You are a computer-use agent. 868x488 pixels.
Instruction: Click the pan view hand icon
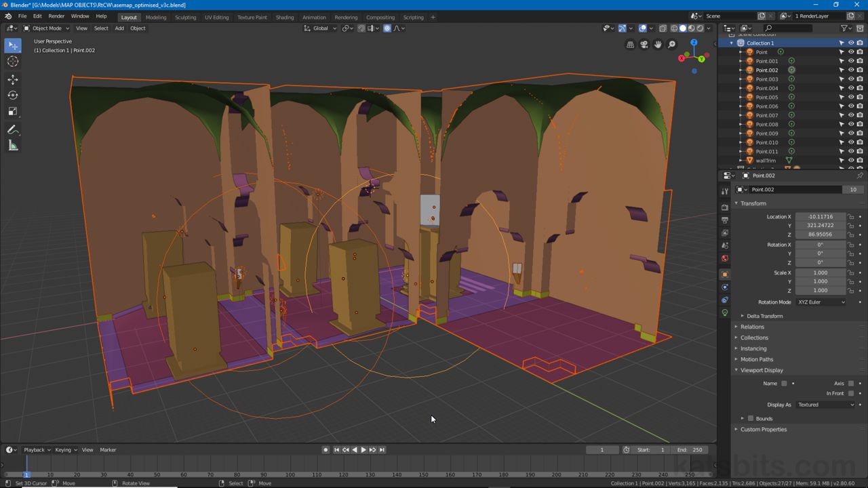coord(658,45)
